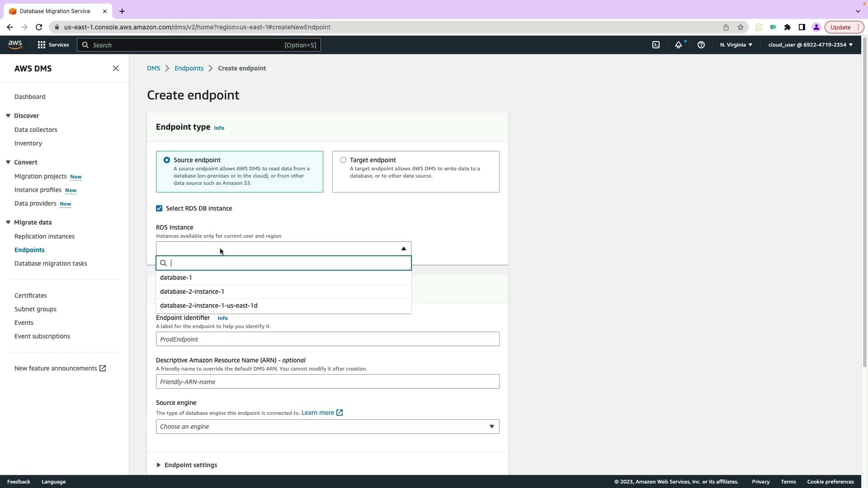The width and height of the screenshot is (868, 488).
Task: Uncheck Select RDS DB instance checkbox
Action: (159, 208)
